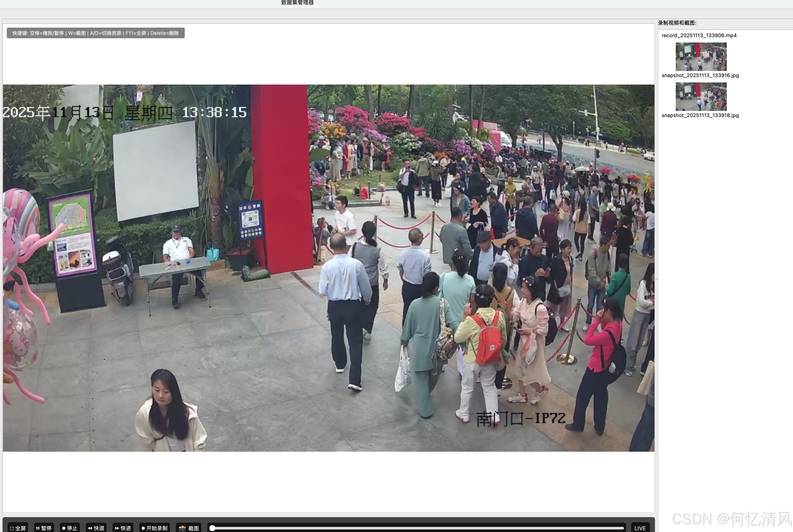Screen dimensions: 793x532
Task: Open the snapshot_20251113_133918.jpg thumbnail
Action: click(x=701, y=96)
